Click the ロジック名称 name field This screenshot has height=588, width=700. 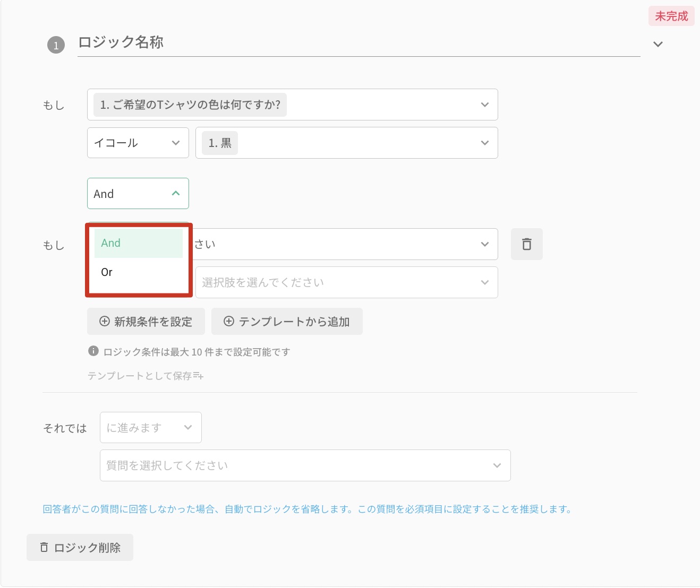click(x=358, y=43)
